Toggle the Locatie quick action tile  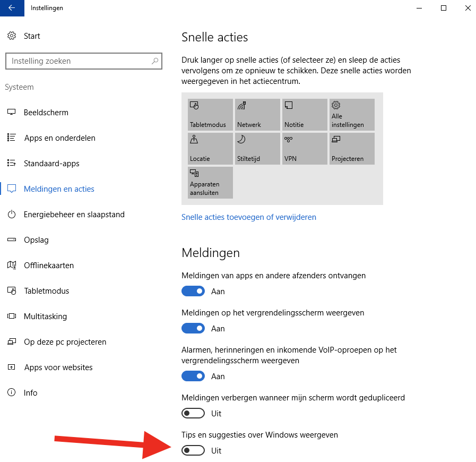(x=210, y=149)
